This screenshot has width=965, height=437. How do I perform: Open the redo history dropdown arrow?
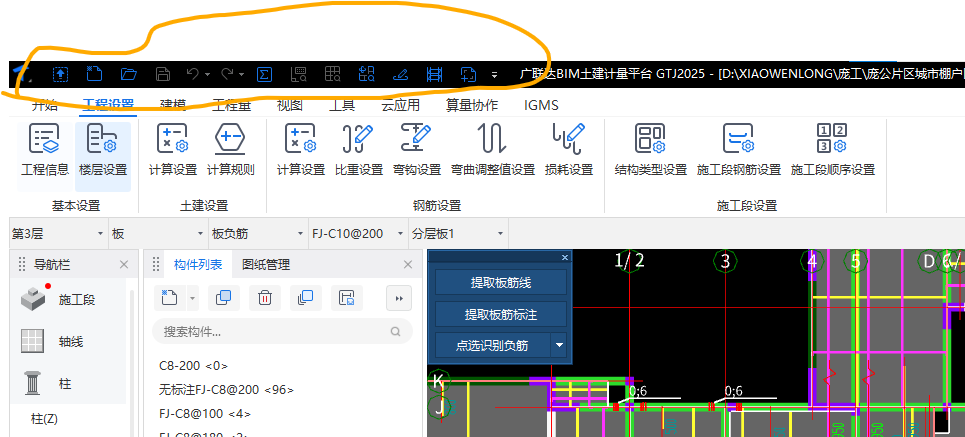[242, 75]
